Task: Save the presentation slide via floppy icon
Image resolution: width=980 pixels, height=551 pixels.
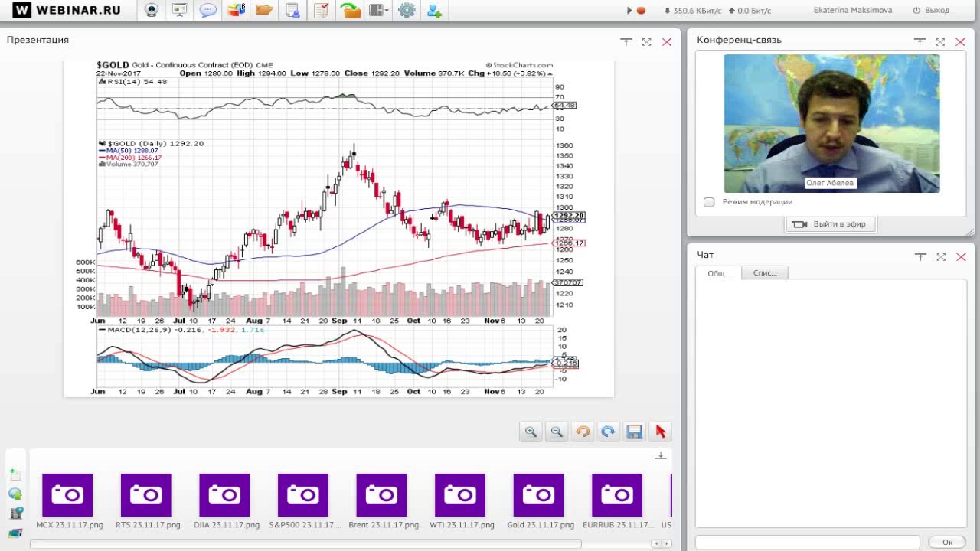Action: click(x=634, y=432)
